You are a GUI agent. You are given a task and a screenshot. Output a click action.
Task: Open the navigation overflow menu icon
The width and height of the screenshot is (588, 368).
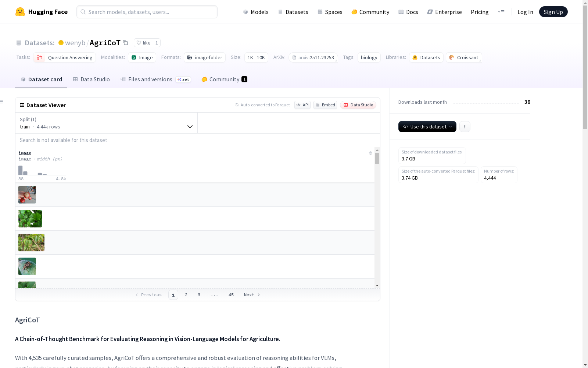point(501,12)
